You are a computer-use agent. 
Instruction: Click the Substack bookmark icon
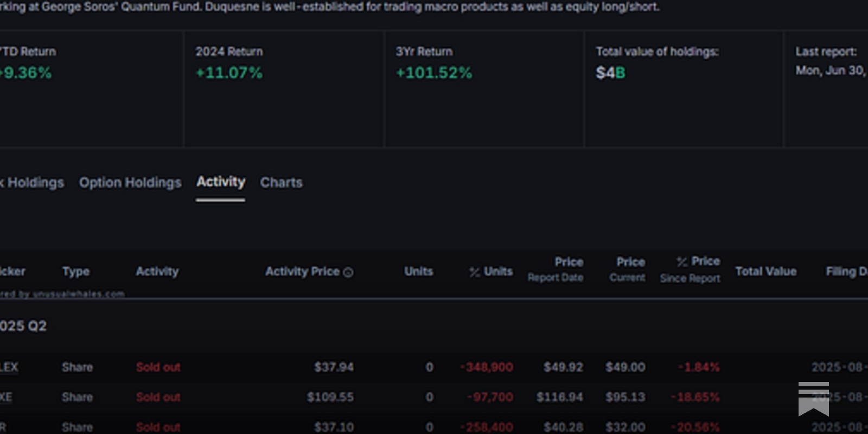tap(813, 399)
